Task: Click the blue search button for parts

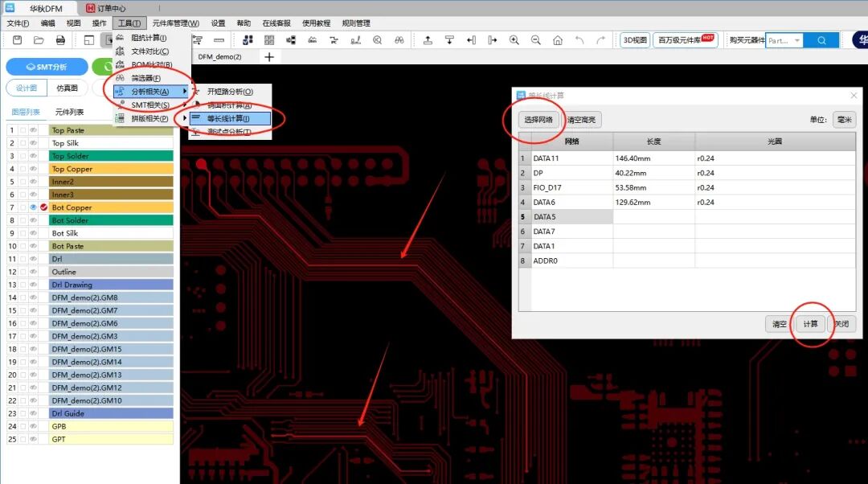Action: [x=821, y=40]
